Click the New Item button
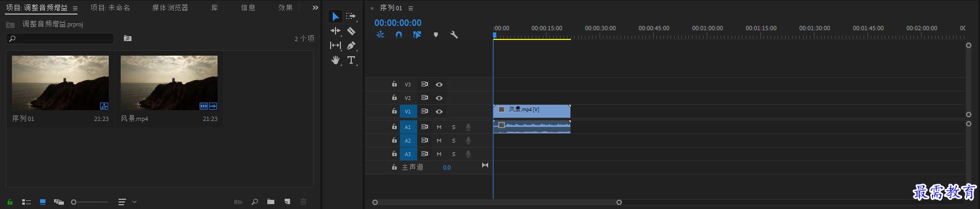 pos(287,202)
